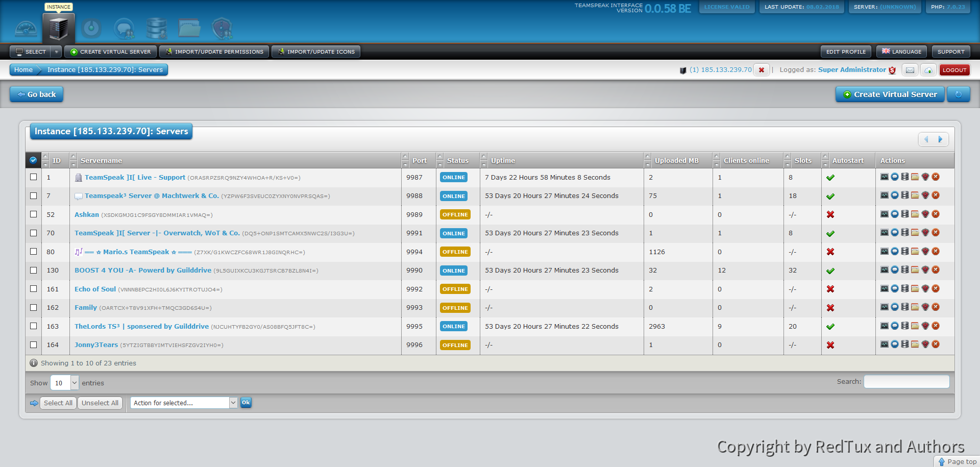Open database backup action for Ashkan row
The width and height of the screenshot is (980, 467).
pyautogui.click(x=905, y=214)
